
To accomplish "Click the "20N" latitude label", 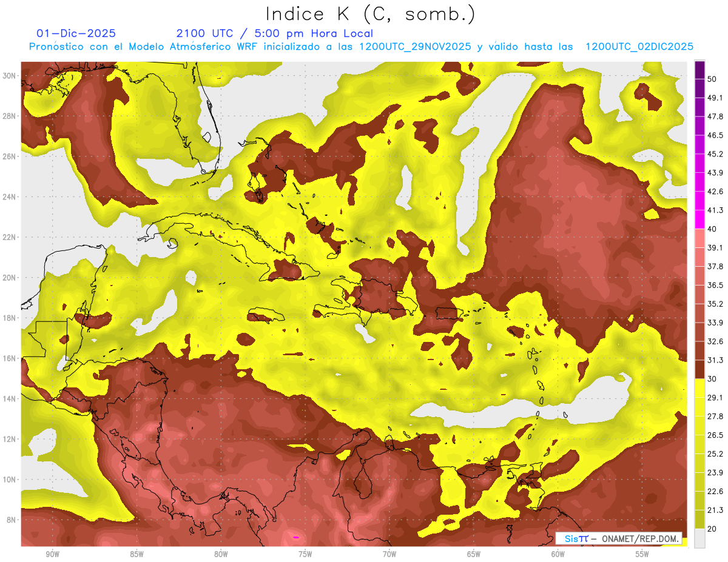I will (x=10, y=278).
